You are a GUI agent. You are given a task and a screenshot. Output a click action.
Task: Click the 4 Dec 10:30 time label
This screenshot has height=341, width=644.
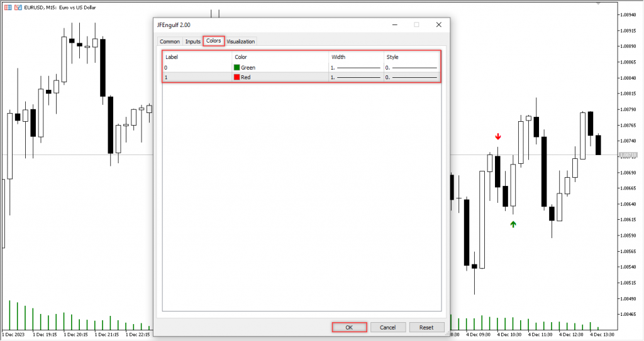509,335
